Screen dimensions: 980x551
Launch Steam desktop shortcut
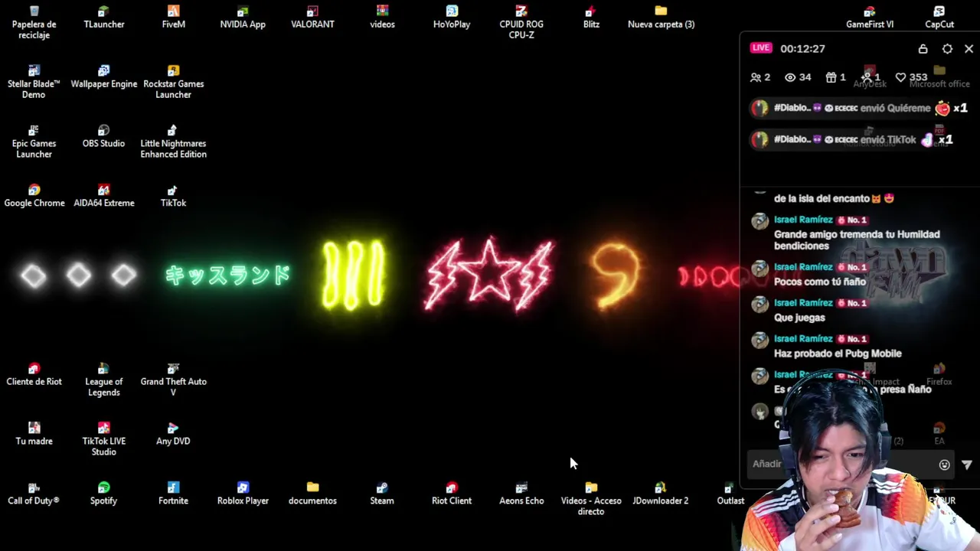coord(382,494)
